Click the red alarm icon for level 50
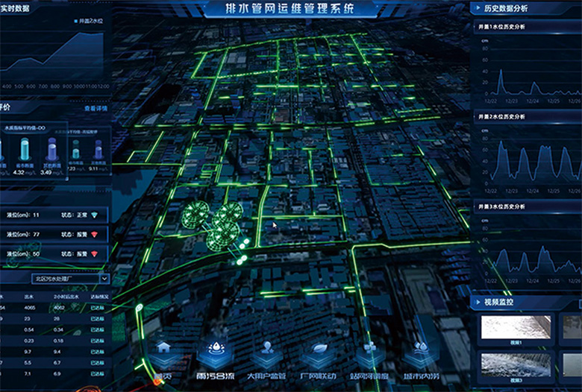Screen dimensions: 582x392 (95, 254)
